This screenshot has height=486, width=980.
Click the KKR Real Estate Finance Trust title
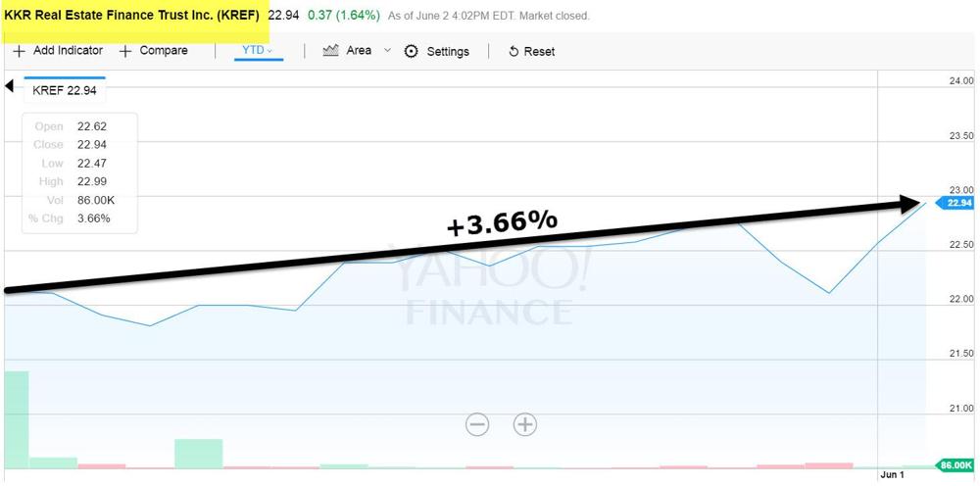coord(131,16)
